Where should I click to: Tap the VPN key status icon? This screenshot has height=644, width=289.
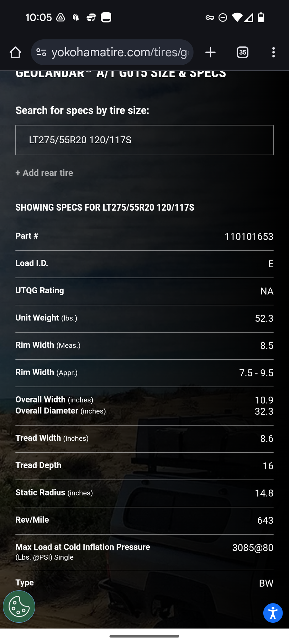pos(210,17)
